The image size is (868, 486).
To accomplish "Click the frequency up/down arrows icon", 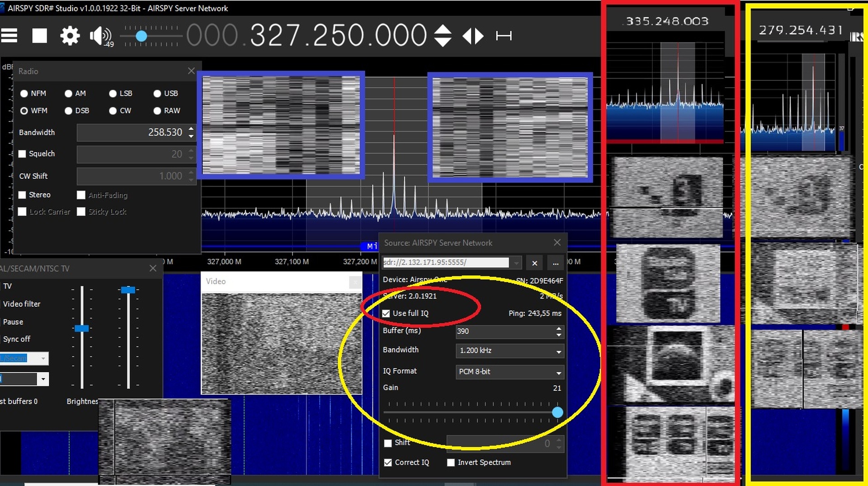I will point(442,35).
